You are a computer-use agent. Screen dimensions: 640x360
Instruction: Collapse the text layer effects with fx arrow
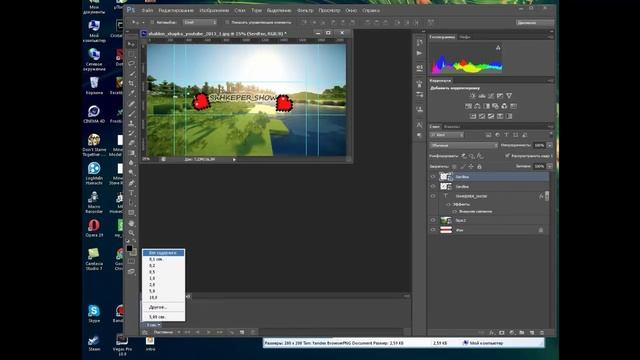541,196
